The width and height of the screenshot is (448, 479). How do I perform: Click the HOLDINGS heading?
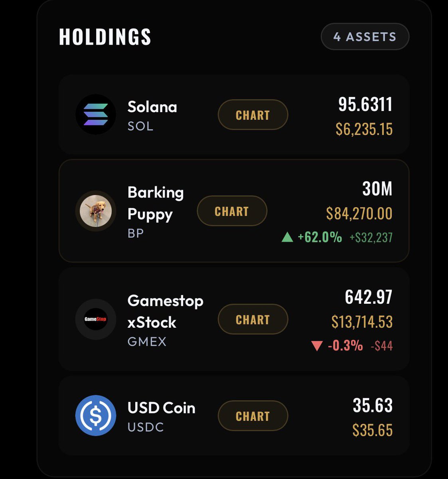click(105, 37)
